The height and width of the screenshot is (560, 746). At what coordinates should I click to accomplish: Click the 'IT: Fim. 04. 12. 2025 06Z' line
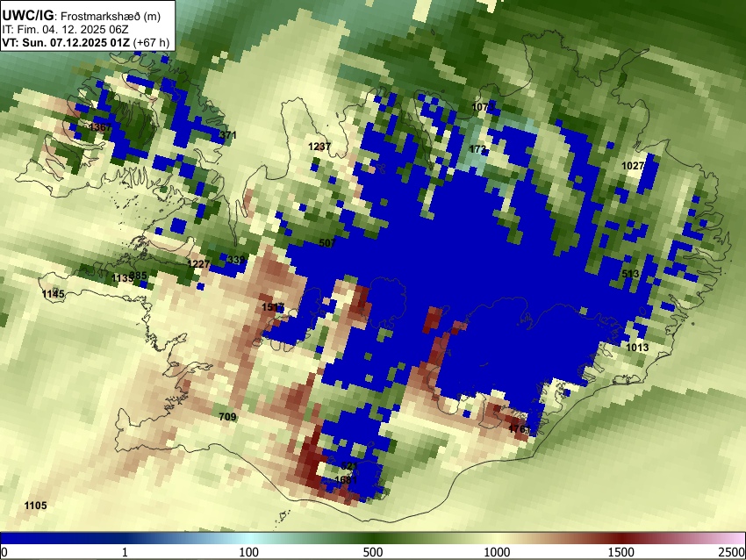pos(65,30)
